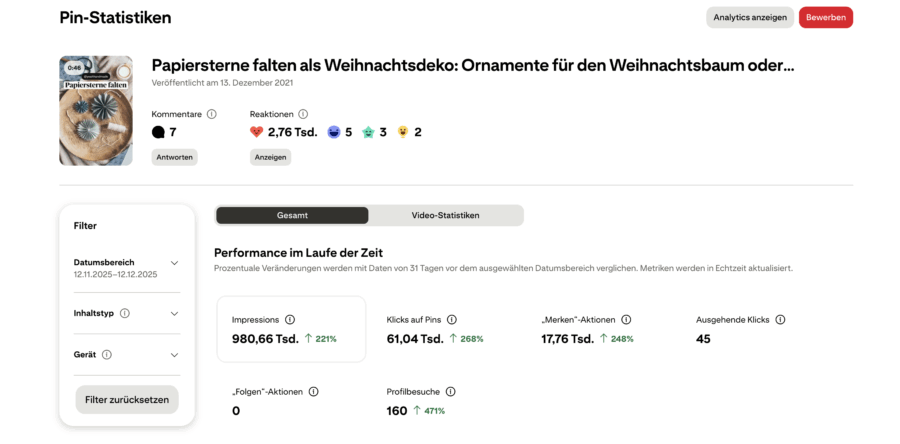This screenshot has height=444, width=900.
Task: Click info icon next to Ausgehende Klicks
Action: coord(780,320)
